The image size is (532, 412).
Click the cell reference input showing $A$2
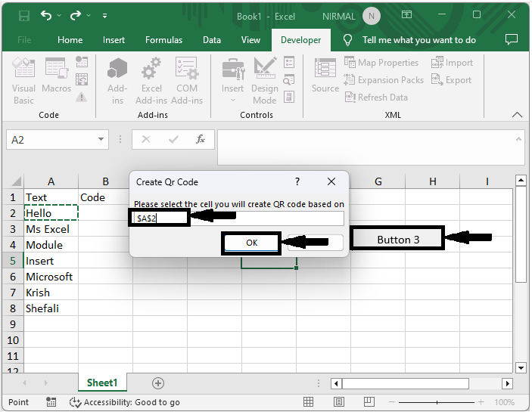point(159,218)
